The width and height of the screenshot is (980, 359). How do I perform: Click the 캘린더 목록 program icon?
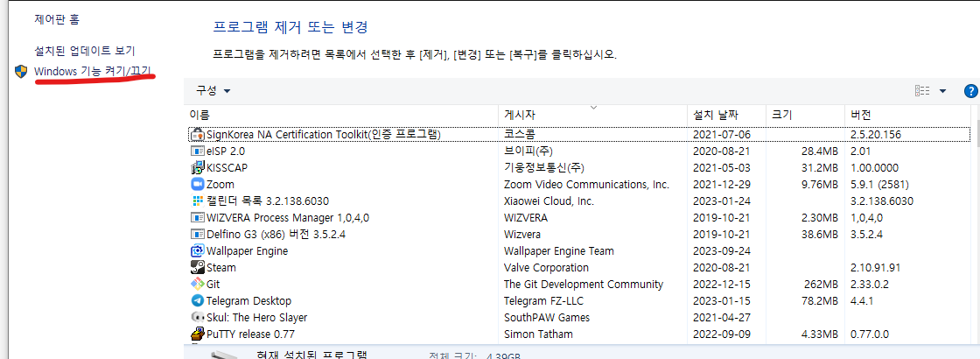click(x=198, y=201)
